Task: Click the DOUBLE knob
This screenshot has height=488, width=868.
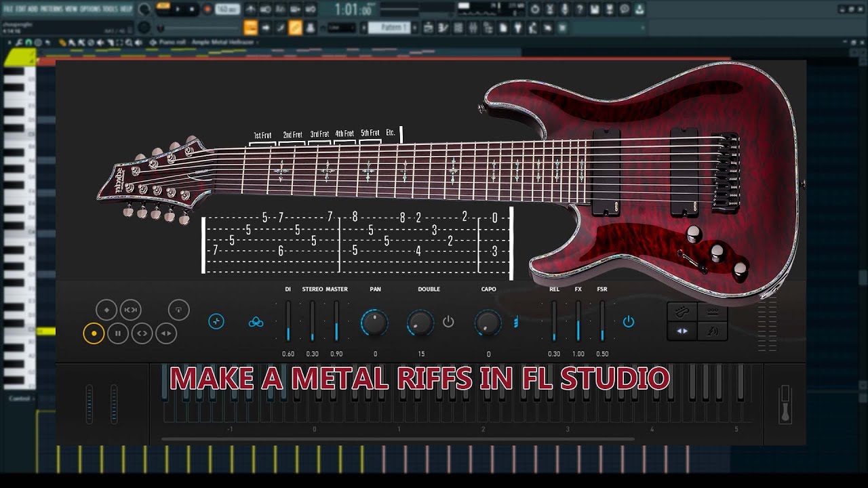Action: 420,323
